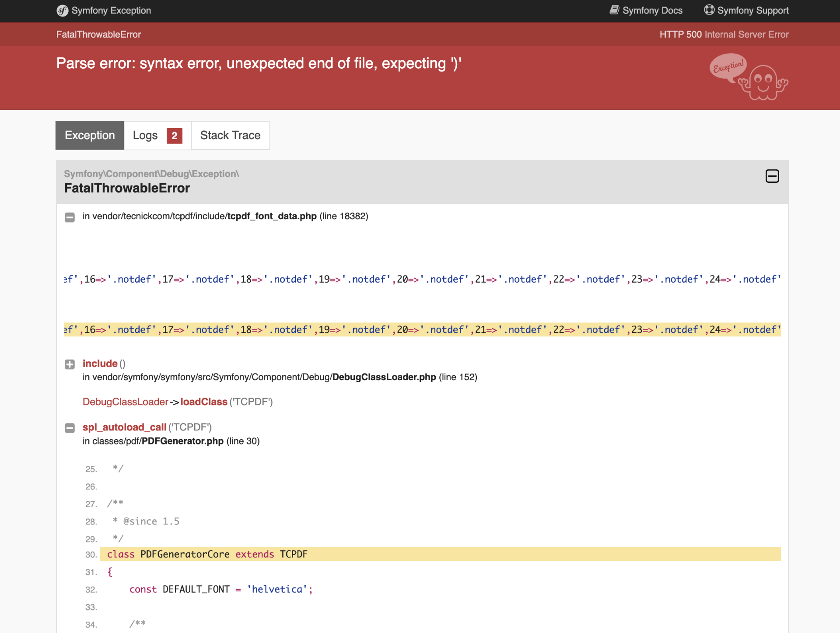Screen dimensions: 840x633
Task: Open the Symfony Docs link
Action: pos(652,10)
